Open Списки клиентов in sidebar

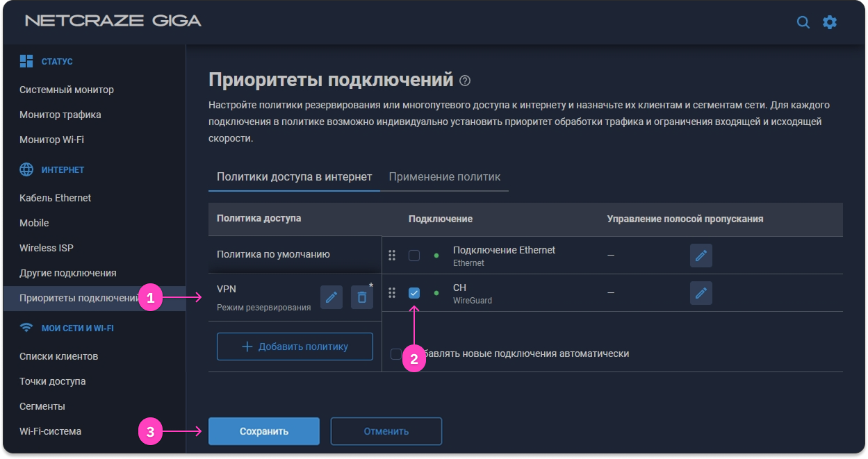click(58, 356)
